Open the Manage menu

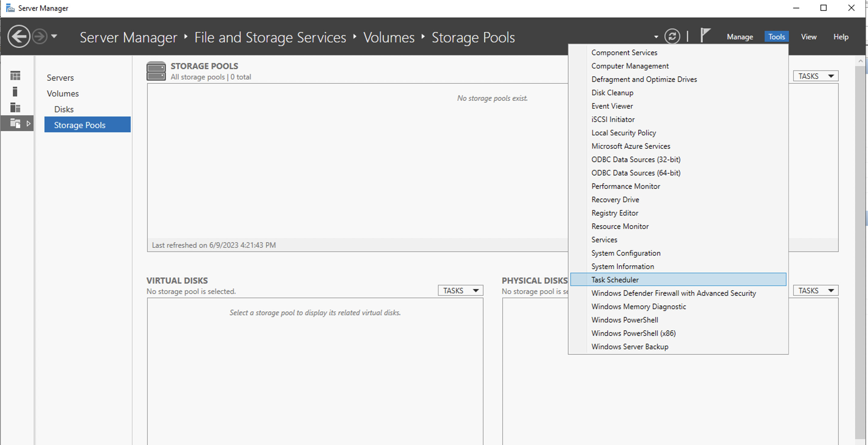pyautogui.click(x=740, y=37)
